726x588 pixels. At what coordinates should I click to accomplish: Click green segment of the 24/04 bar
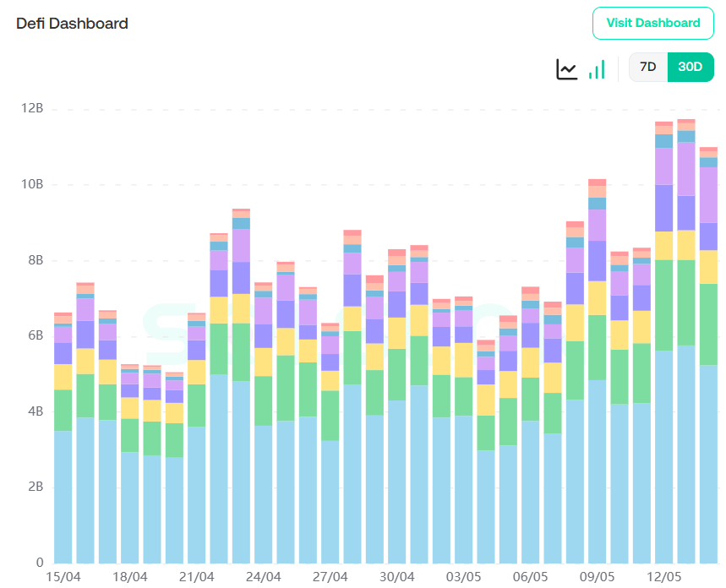[x=263, y=400]
